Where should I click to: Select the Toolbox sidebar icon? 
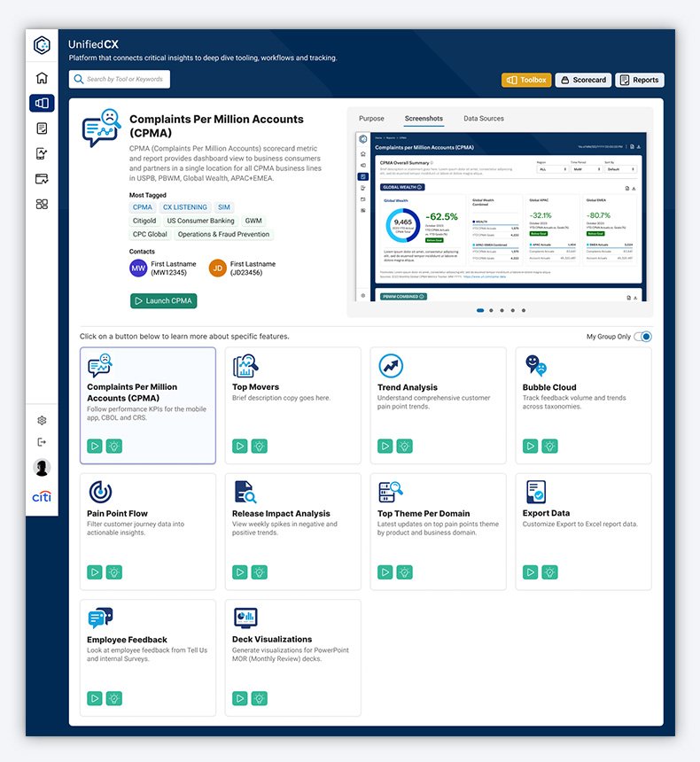[x=42, y=103]
